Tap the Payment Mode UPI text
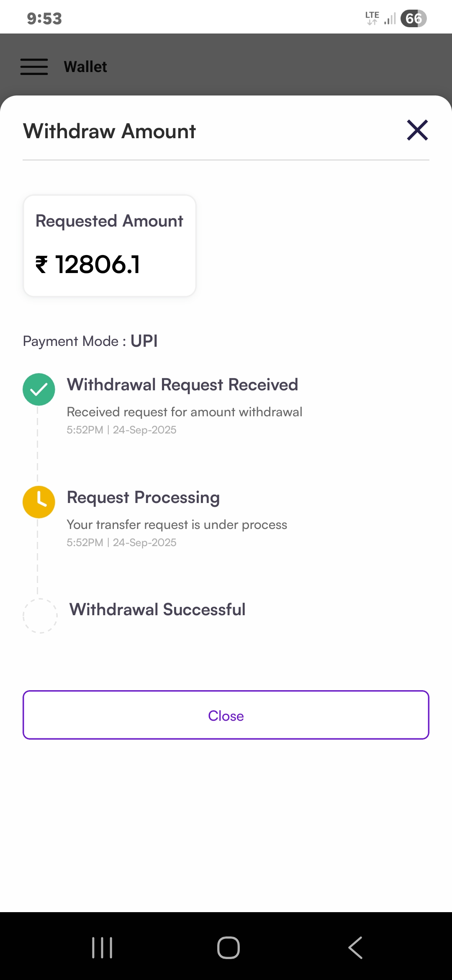The width and height of the screenshot is (452, 980). tap(90, 341)
